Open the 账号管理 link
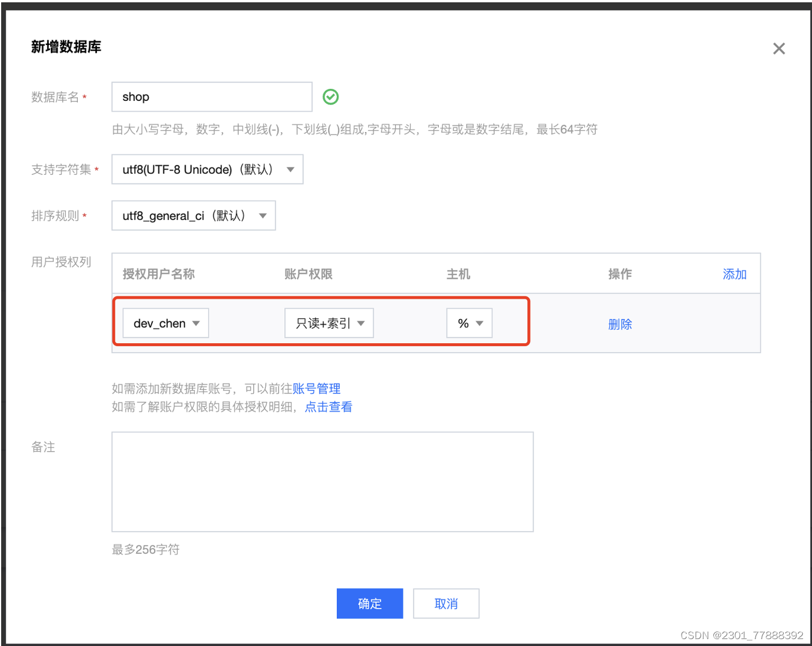The height and width of the screenshot is (646, 812). [317, 388]
